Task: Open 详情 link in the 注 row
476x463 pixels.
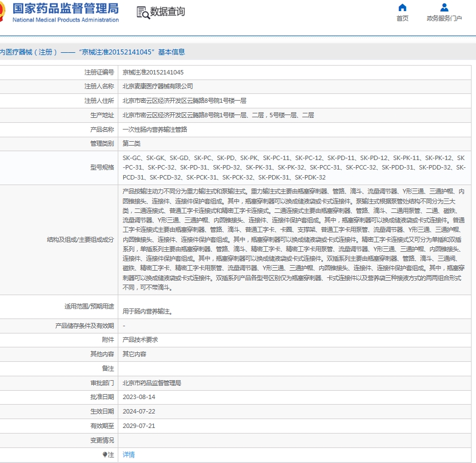Action: point(128,455)
